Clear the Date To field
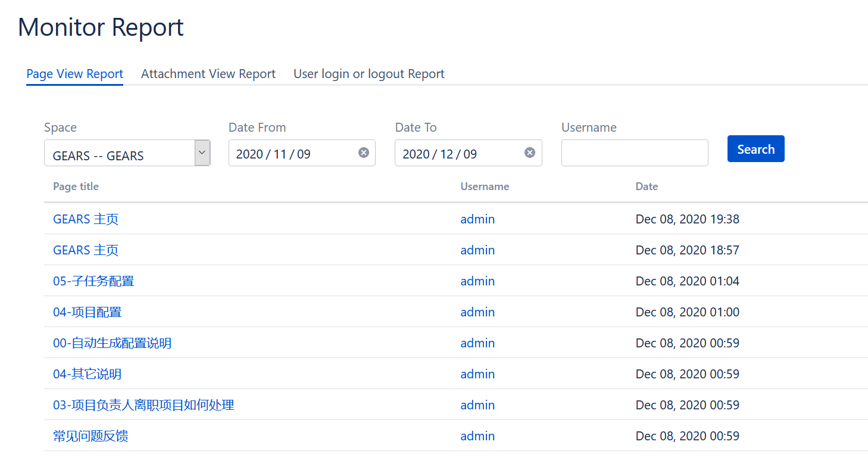This screenshot has height=457, width=868. [x=529, y=153]
